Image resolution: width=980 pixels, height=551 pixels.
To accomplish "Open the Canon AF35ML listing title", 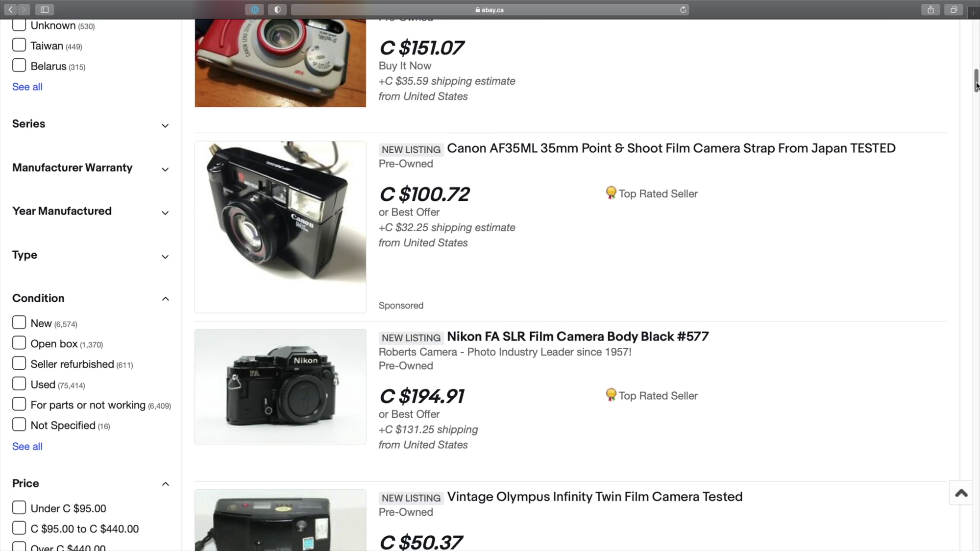I will [x=671, y=148].
